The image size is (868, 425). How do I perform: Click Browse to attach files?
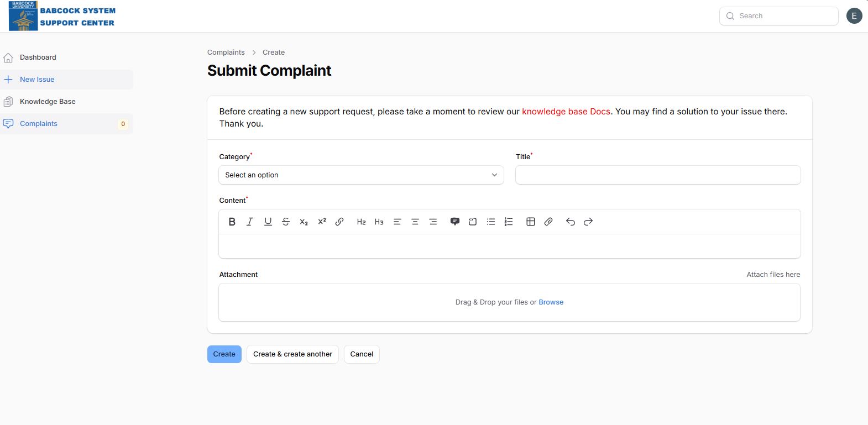tap(551, 302)
